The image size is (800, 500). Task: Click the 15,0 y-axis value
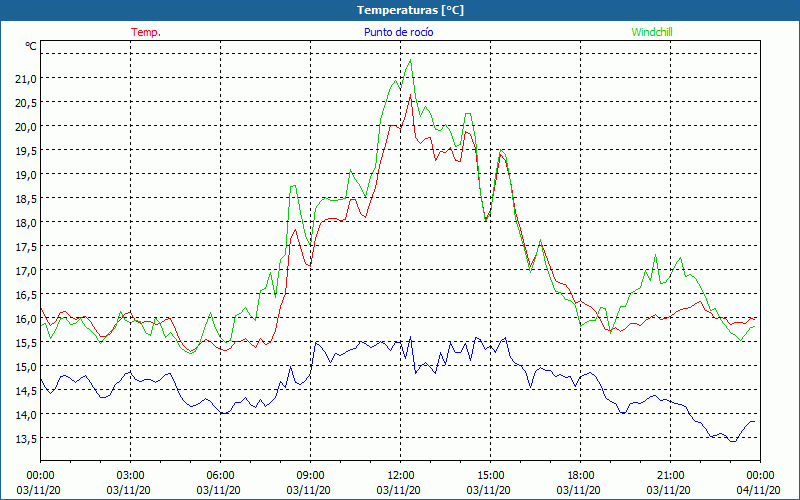26,366
